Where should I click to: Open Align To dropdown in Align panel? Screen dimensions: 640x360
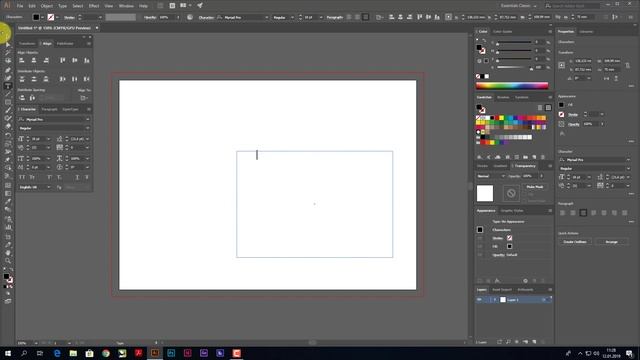(x=84, y=98)
